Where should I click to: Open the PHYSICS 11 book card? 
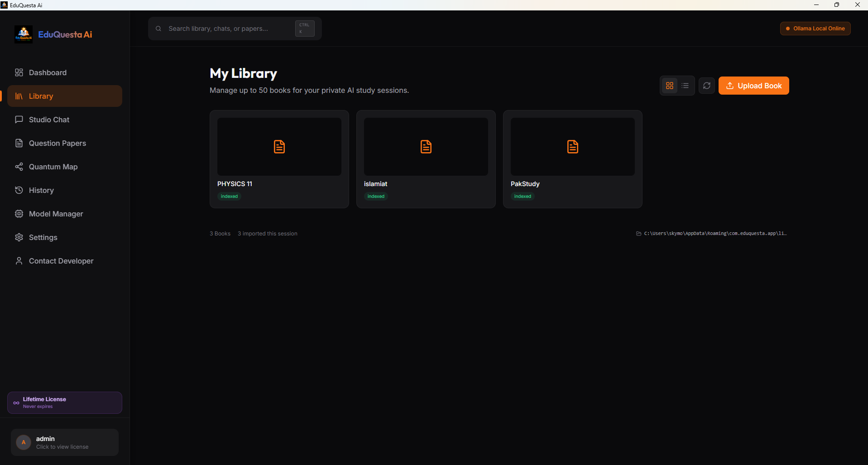click(x=279, y=159)
